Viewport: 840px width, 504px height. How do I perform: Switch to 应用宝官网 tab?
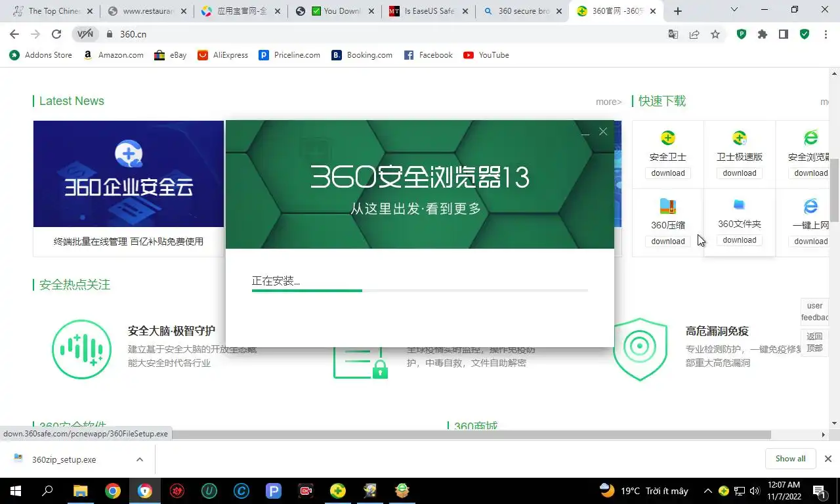241,11
